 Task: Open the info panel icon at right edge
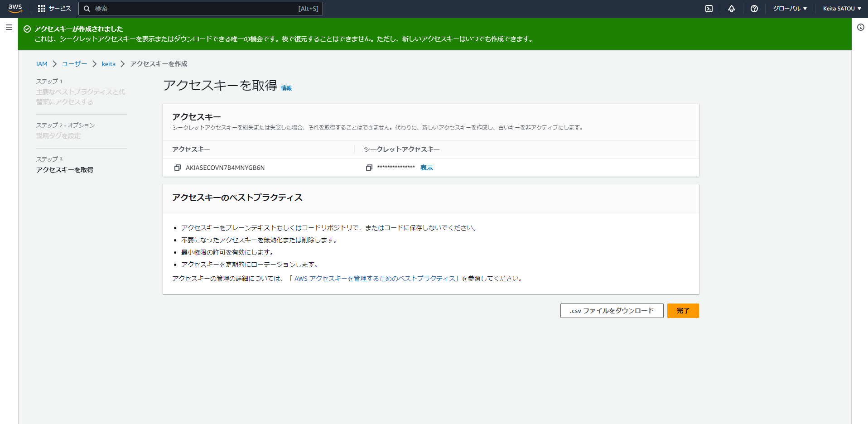coord(861,27)
